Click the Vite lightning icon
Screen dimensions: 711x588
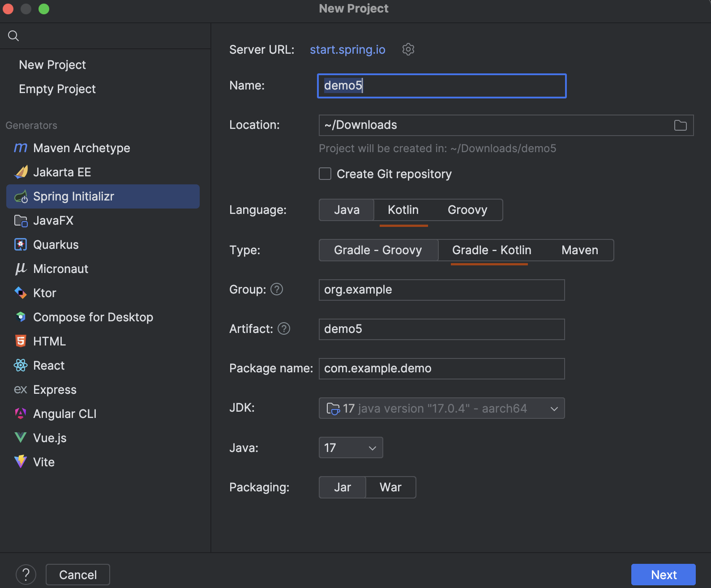21,462
